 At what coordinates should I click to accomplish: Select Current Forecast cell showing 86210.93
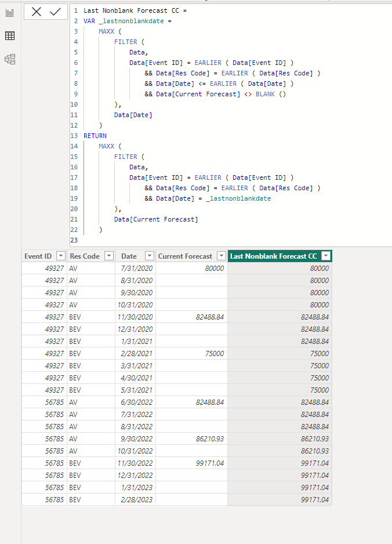pyautogui.click(x=191, y=438)
